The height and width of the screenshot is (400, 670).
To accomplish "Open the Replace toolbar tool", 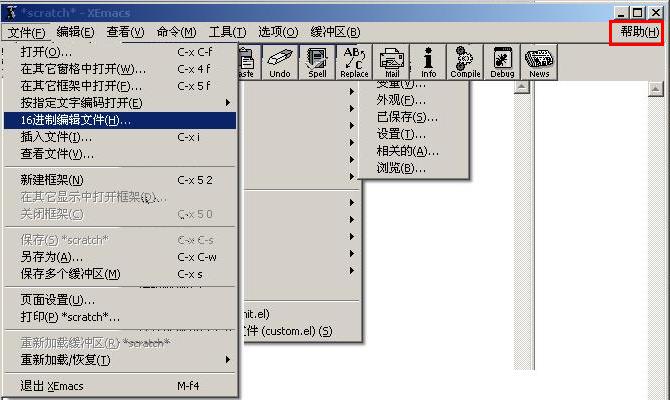I will pyautogui.click(x=354, y=62).
